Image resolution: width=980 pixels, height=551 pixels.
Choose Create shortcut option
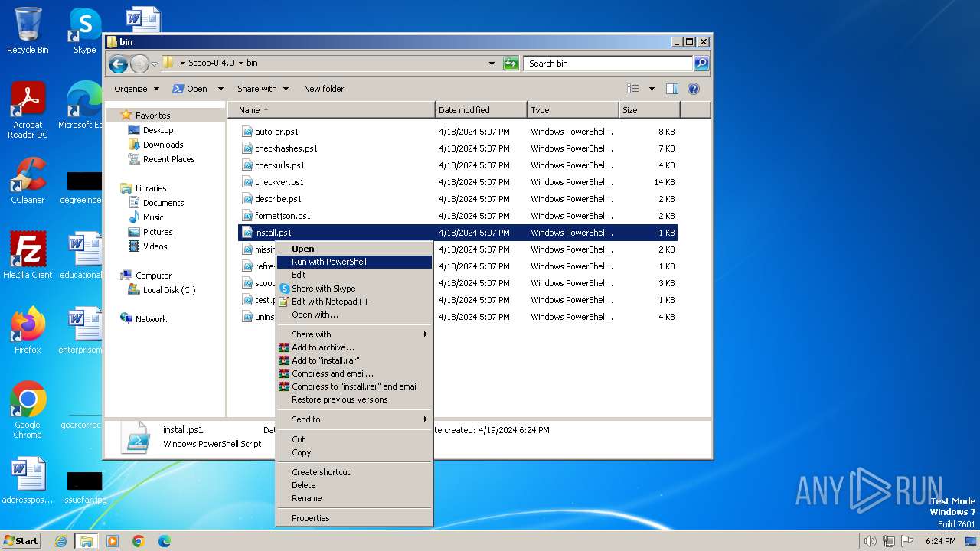point(354,472)
